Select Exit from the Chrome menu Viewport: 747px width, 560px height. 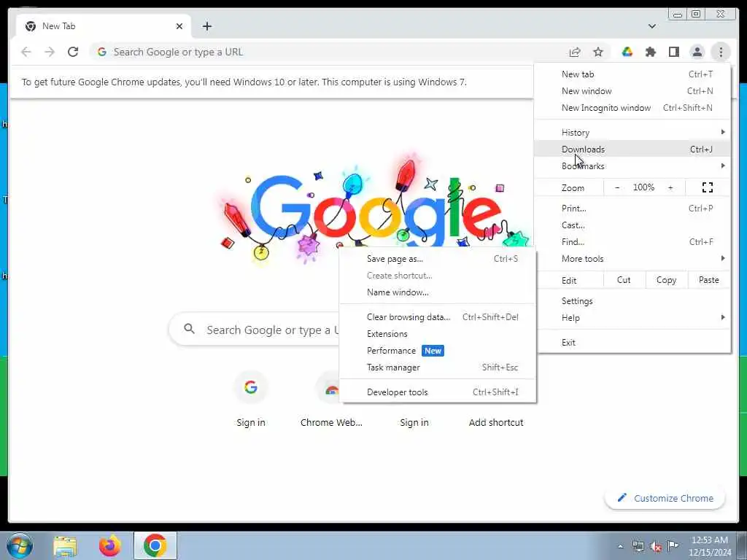pos(632,343)
